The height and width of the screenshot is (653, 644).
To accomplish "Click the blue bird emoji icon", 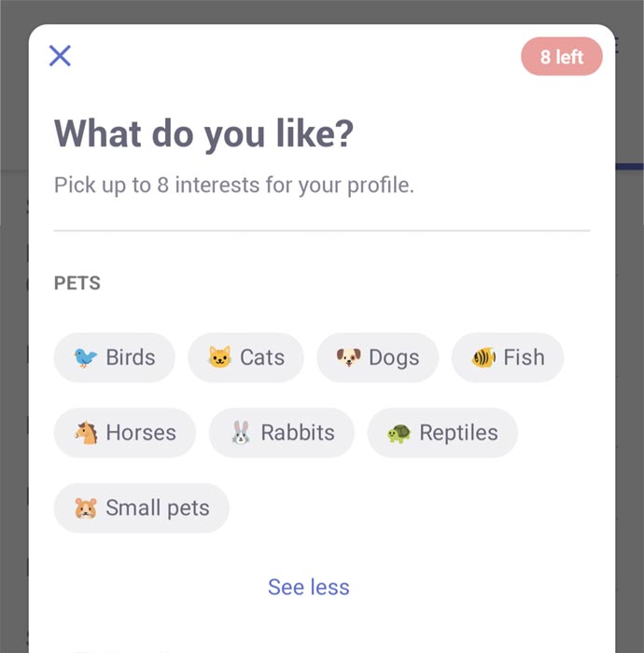I will 85,357.
